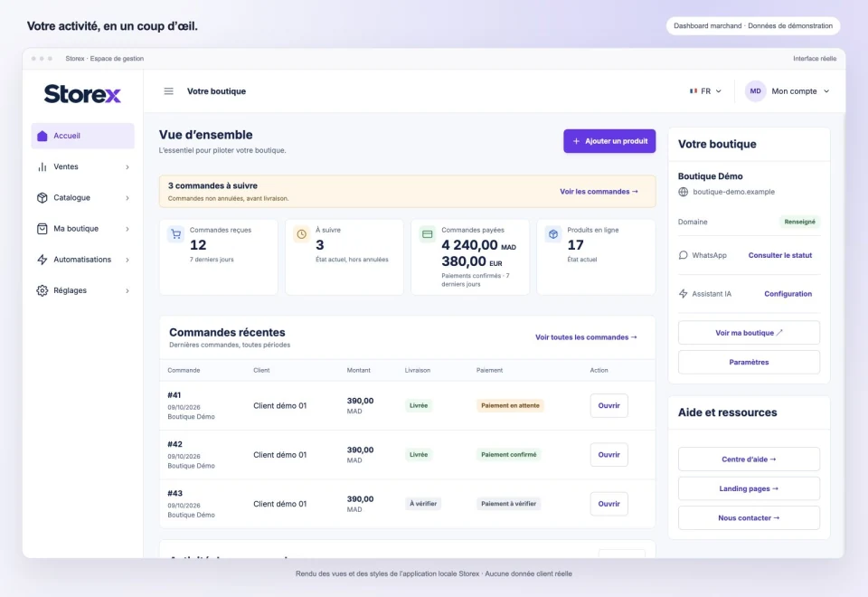Viewport: 868px width, 597px height.
Task: Click order number #42 text
Action: 175,444
